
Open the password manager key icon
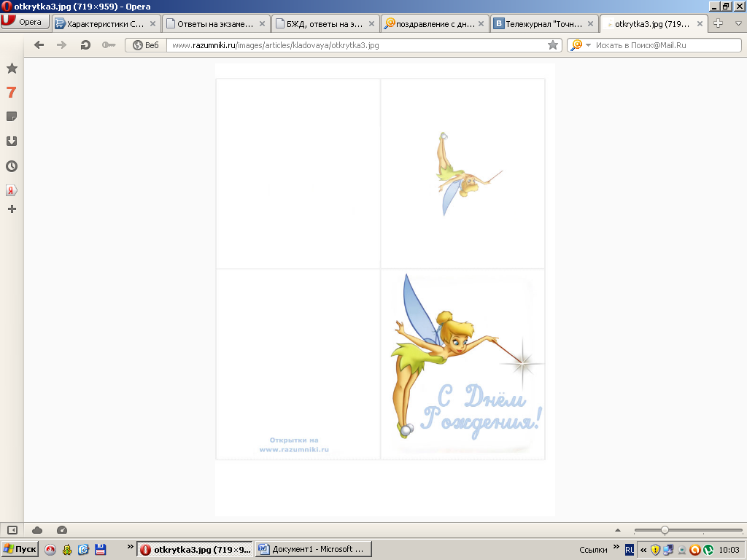tap(109, 45)
